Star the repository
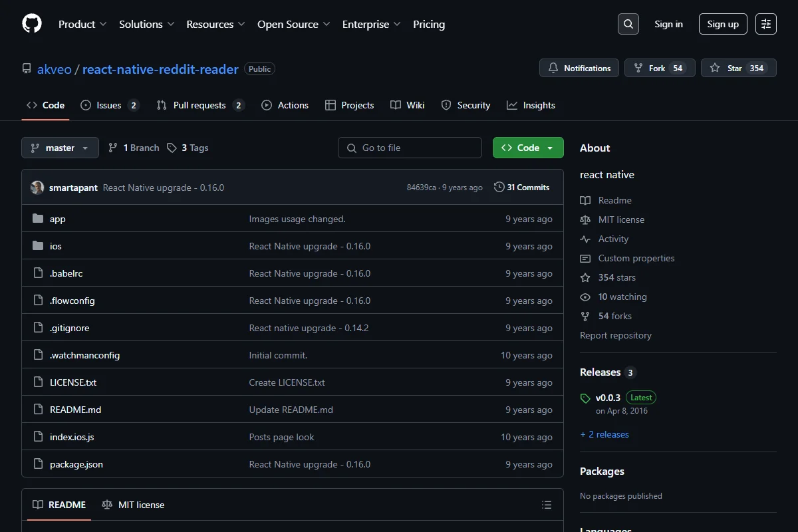Viewport: 798px width, 532px height. pyautogui.click(x=739, y=68)
